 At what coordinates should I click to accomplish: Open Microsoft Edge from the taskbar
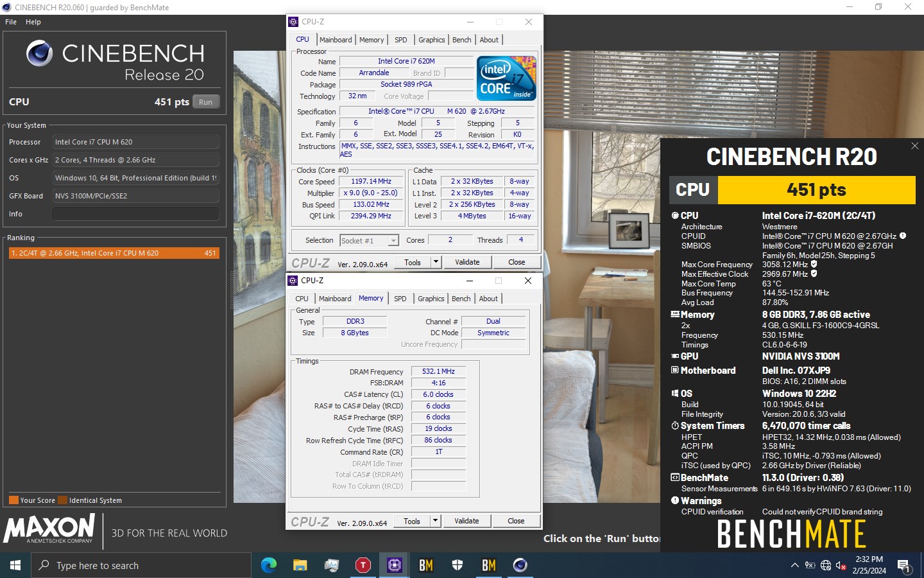click(269, 565)
